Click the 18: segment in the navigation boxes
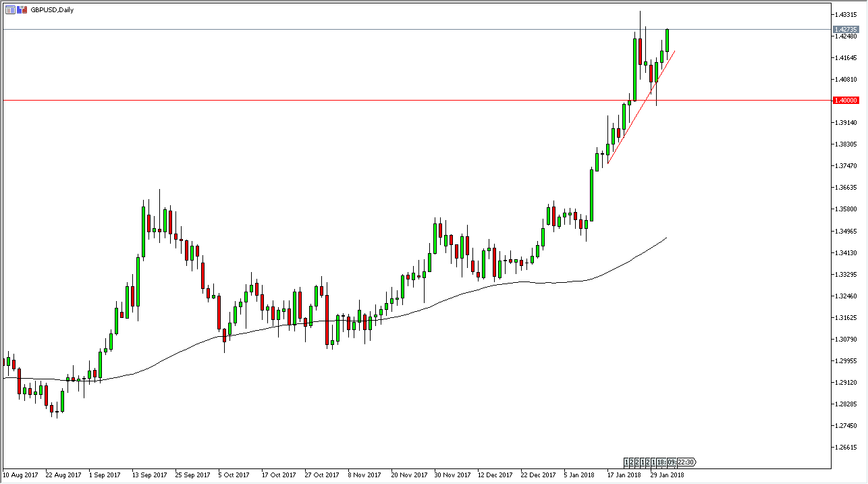868x484 pixels. 661,462
